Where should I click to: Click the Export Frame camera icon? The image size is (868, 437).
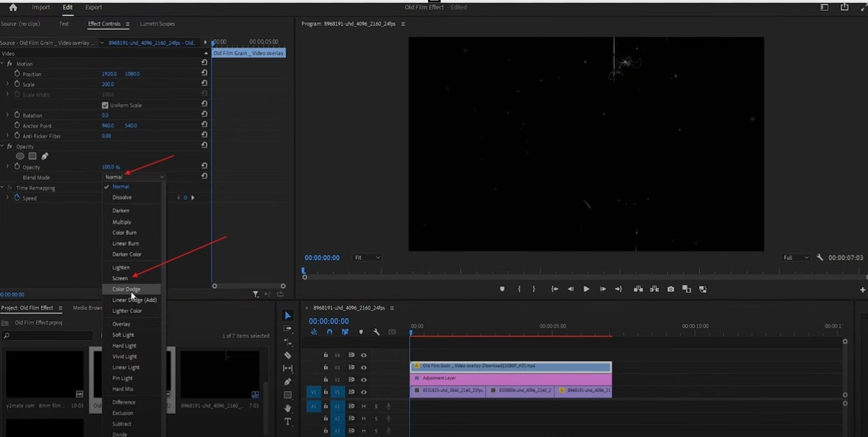click(x=671, y=289)
